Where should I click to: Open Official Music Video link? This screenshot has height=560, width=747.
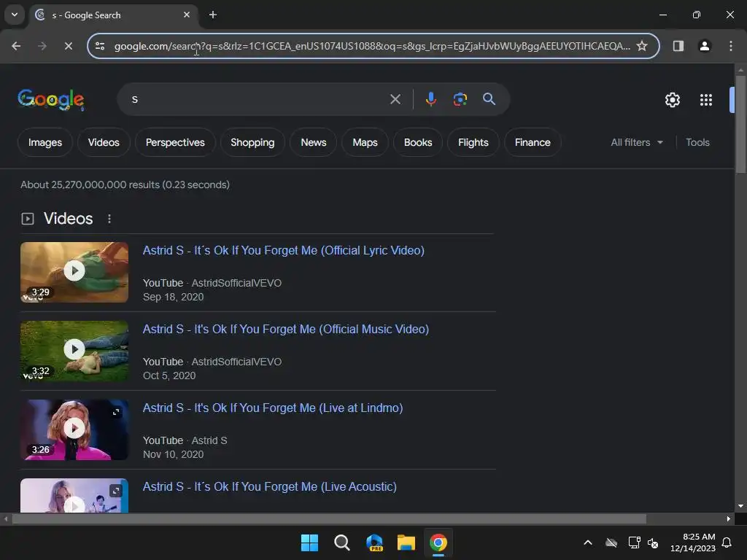pos(286,329)
